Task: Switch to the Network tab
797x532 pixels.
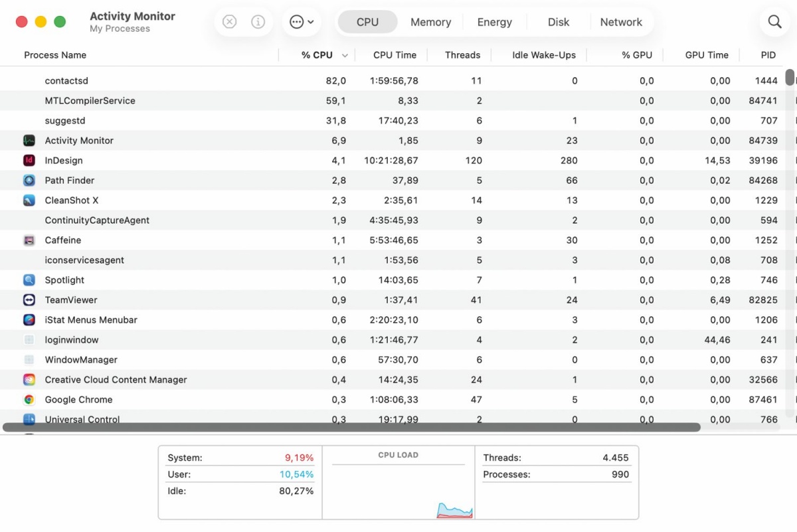Action: pyautogui.click(x=621, y=22)
